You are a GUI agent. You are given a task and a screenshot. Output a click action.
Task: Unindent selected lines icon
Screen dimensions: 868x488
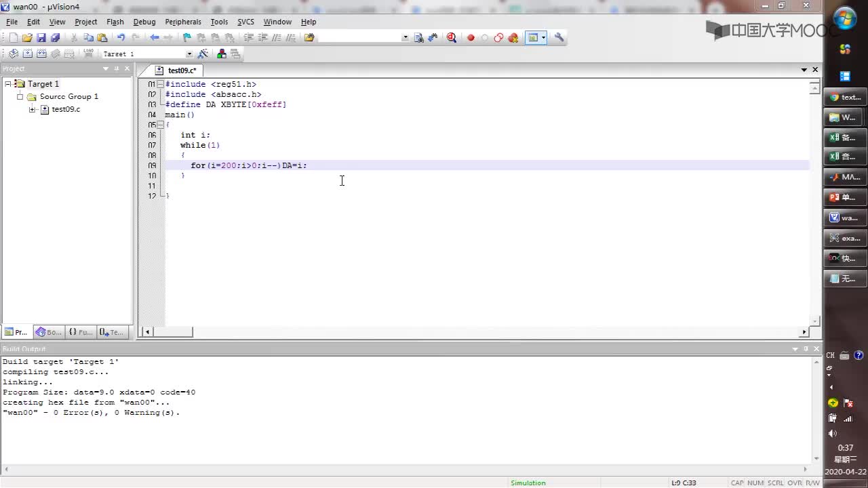262,38
